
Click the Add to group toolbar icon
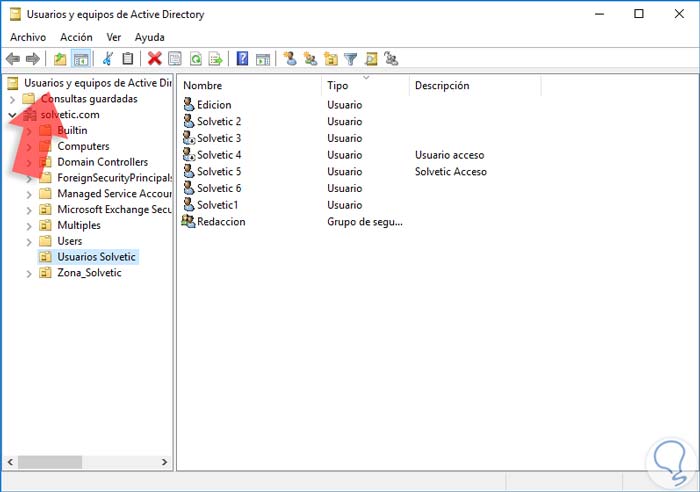point(391,58)
